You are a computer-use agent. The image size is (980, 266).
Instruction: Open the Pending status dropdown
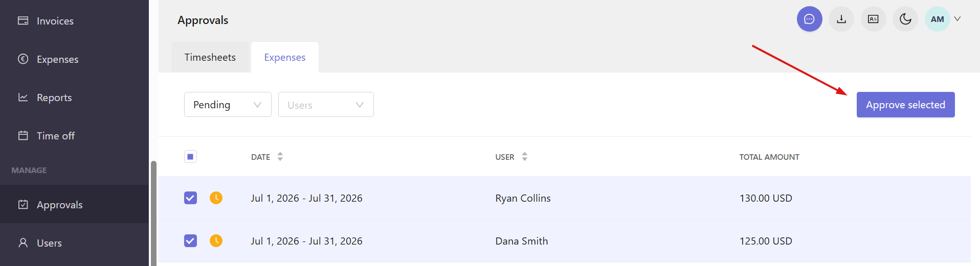coord(228,105)
